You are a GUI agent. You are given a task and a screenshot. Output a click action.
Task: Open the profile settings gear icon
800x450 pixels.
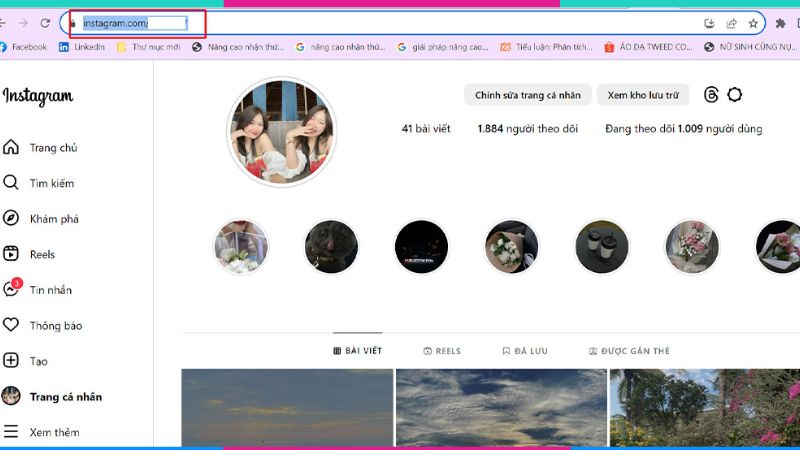(735, 95)
